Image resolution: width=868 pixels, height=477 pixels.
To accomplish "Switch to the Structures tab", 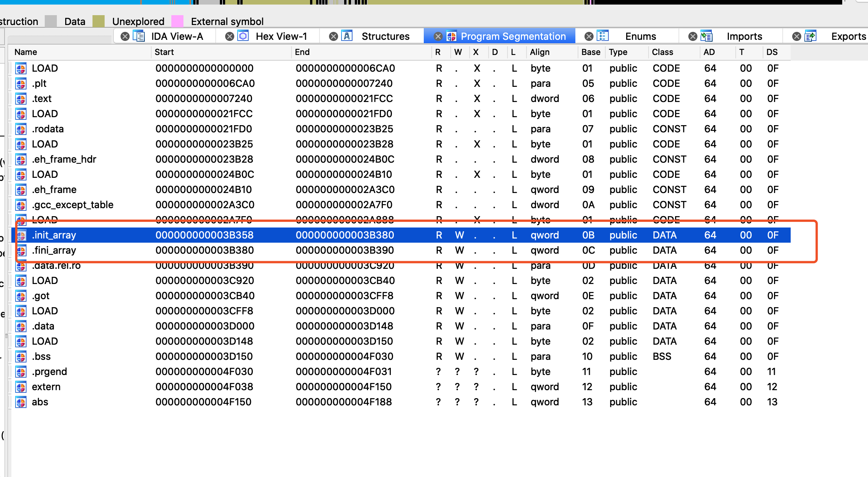I will 385,36.
